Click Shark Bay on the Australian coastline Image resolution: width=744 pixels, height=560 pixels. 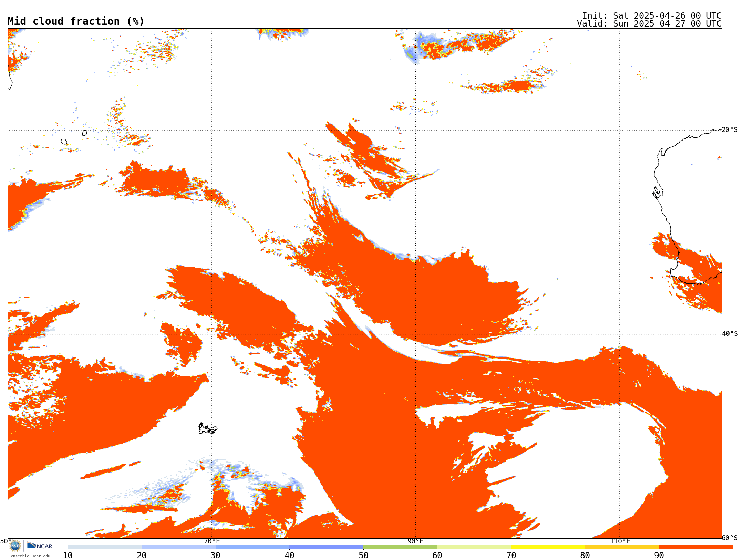tap(658, 192)
